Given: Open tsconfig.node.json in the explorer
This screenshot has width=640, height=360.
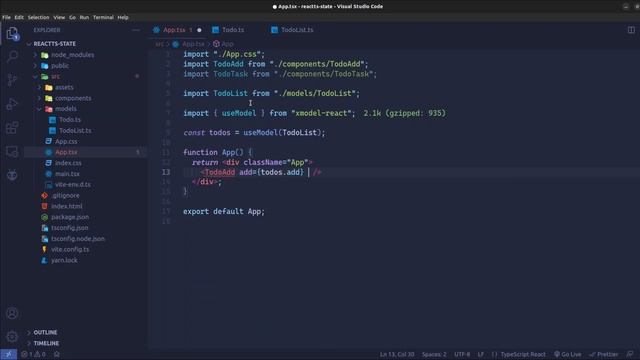Looking at the screenshot, I should (x=78, y=239).
